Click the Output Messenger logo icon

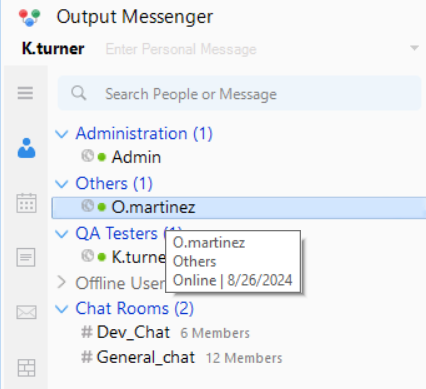click(x=30, y=17)
